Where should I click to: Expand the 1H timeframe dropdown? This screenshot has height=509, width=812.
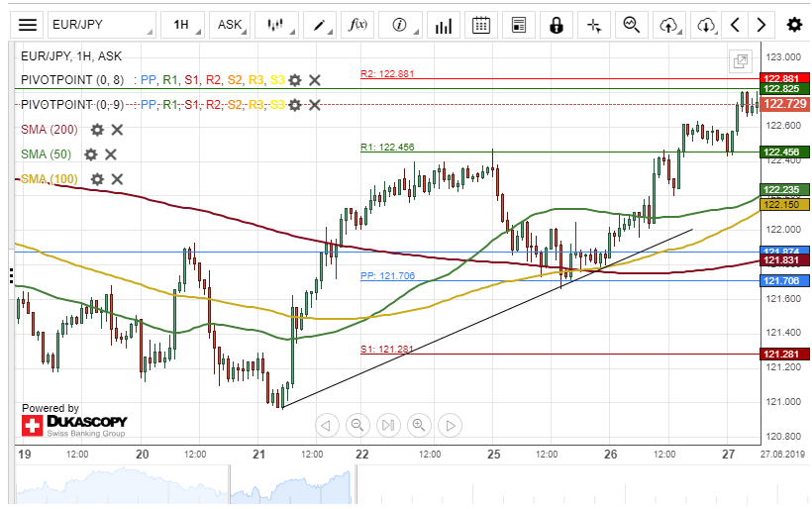point(184,25)
